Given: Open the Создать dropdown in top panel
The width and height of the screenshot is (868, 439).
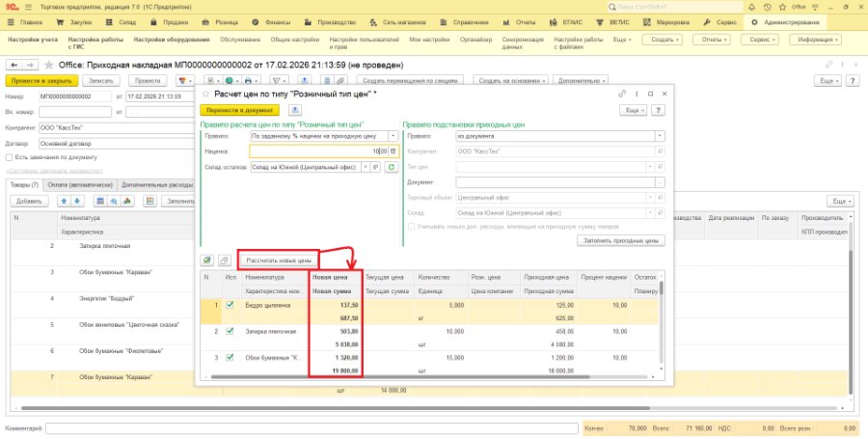Looking at the screenshot, I should (662, 40).
